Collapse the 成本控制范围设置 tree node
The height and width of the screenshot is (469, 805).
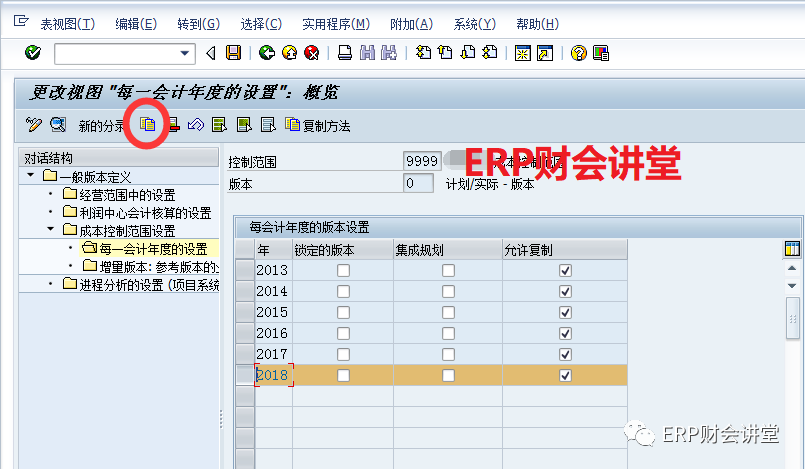pyautogui.click(x=50, y=230)
